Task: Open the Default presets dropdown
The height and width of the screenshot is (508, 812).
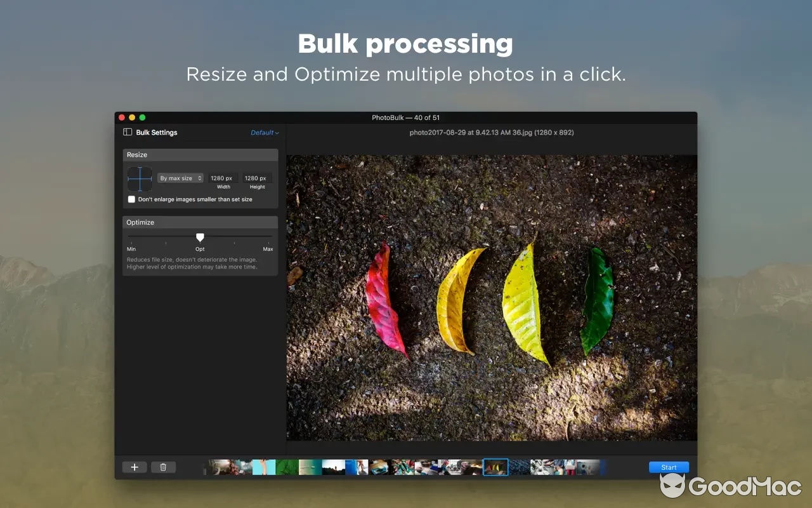Action: (265, 133)
